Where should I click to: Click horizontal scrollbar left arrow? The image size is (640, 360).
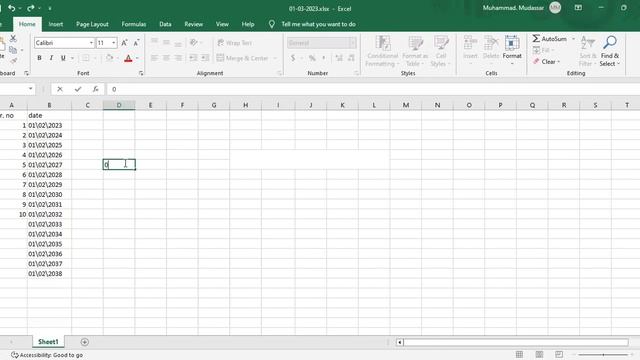[400, 342]
